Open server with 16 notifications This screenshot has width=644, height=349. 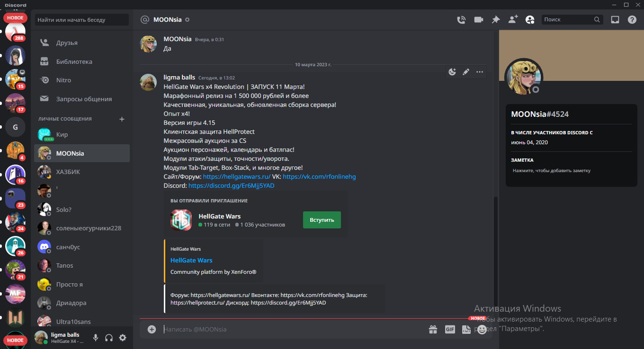click(15, 174)
